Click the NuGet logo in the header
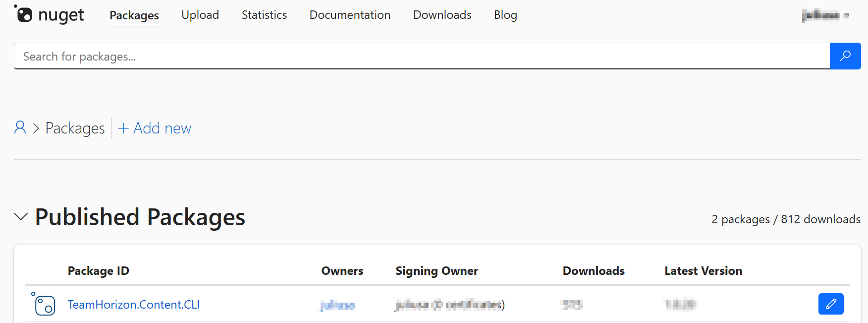Screen dimensions: 868x323 (x=49, y=15)
